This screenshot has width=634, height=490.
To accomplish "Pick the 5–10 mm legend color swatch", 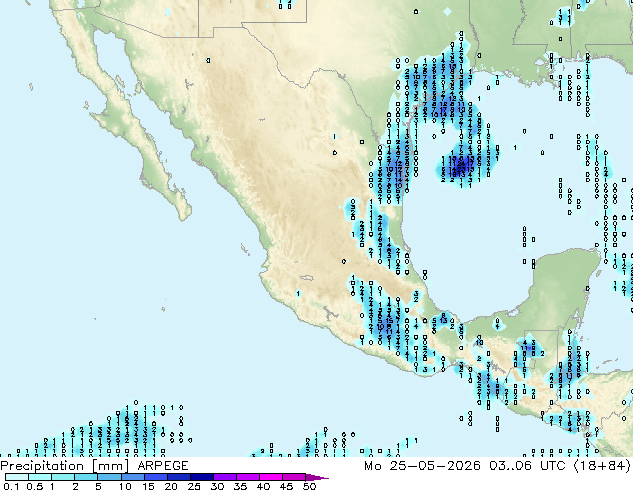I will (109, 477).
